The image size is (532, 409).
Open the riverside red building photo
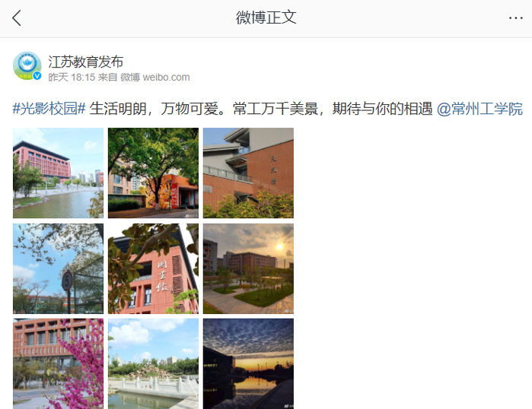pyautogui.click(x=59, y=173)
